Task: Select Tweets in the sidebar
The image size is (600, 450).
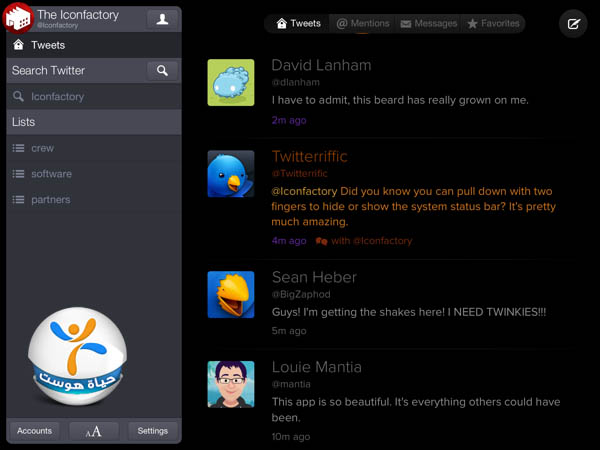Action: [94, 45]
